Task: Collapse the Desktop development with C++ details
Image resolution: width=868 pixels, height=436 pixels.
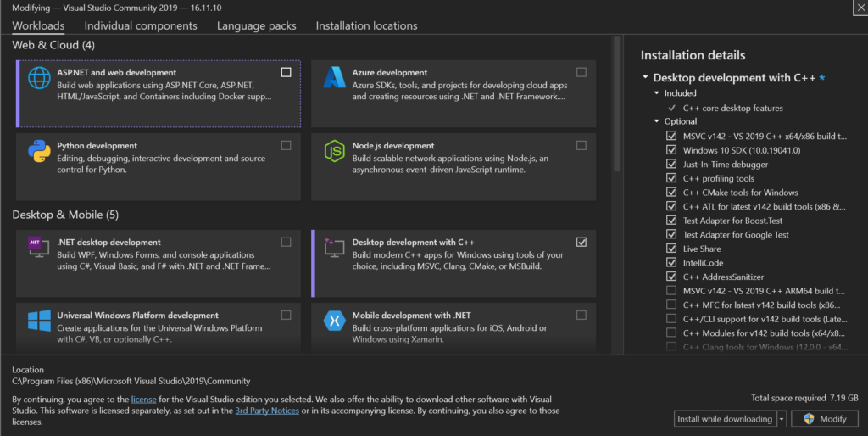Action: pyautogui.click(x=645, y=78)
